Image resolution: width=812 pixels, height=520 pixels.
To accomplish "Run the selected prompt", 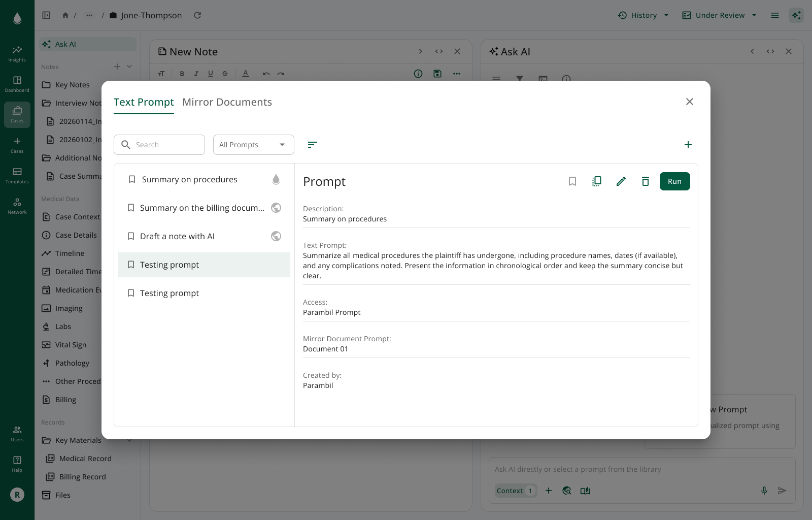I will (674, 181).
